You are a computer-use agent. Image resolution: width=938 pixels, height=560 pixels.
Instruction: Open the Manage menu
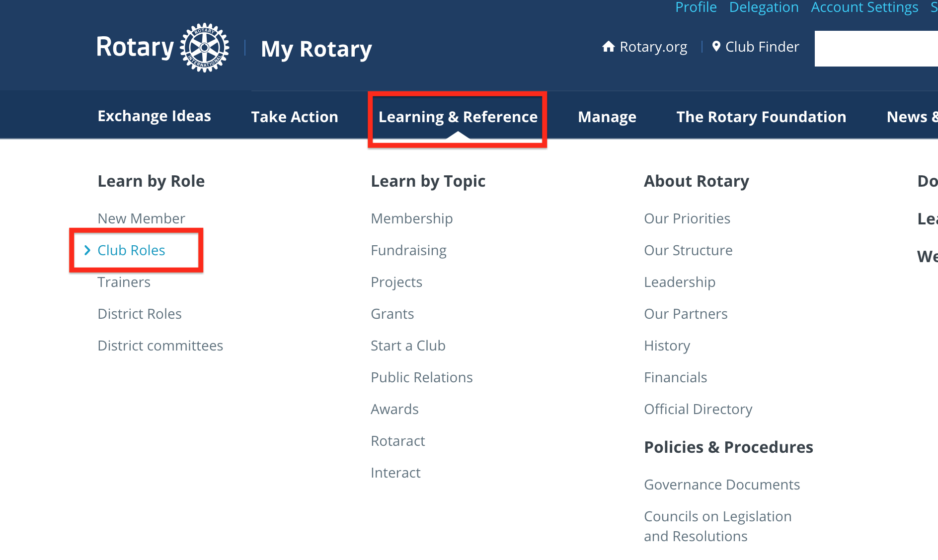coord(607,117)
